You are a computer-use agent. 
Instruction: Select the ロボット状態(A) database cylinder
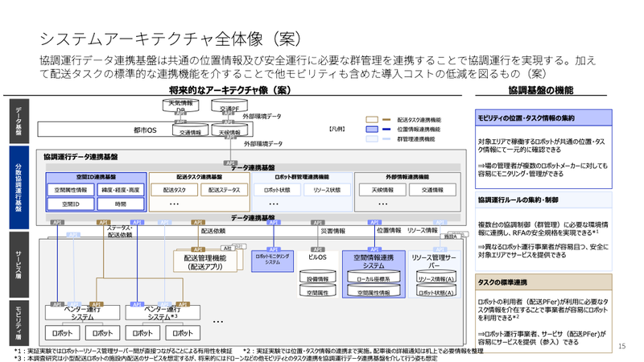point(436,293)
